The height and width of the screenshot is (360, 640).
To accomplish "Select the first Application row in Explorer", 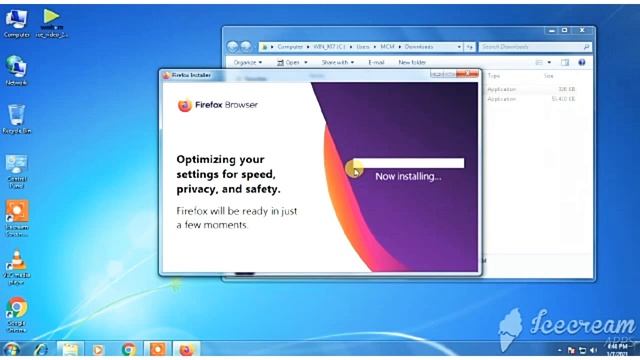I will [x=531, y=89].
